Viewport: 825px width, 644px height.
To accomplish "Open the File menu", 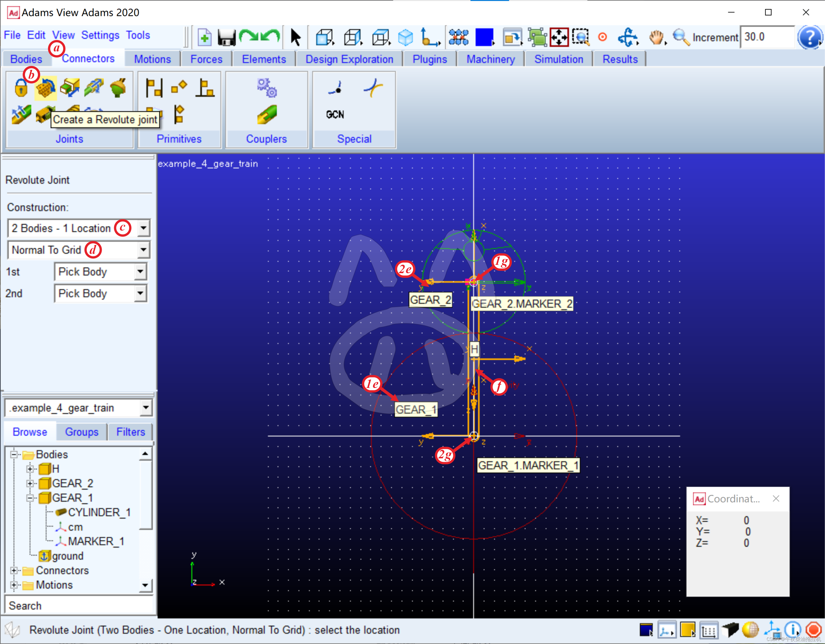I will tap(12, 35).
